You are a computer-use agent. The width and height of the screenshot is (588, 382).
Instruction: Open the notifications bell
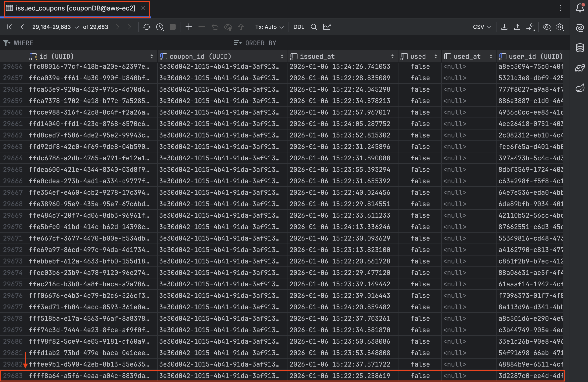(x=580, y=8)
